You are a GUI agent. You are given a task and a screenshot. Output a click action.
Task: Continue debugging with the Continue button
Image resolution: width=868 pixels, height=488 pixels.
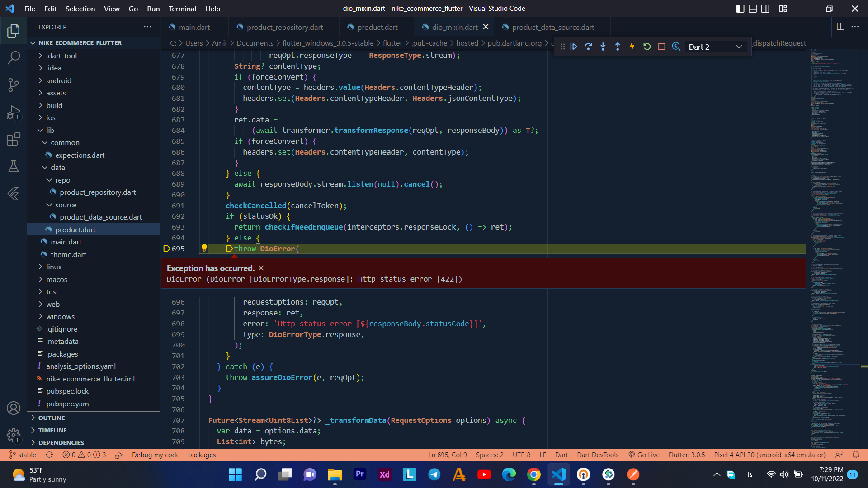574,47
